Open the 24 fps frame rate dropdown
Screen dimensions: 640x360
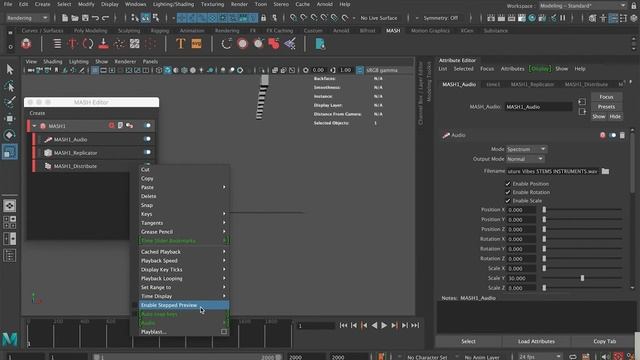tap(540, 357)
